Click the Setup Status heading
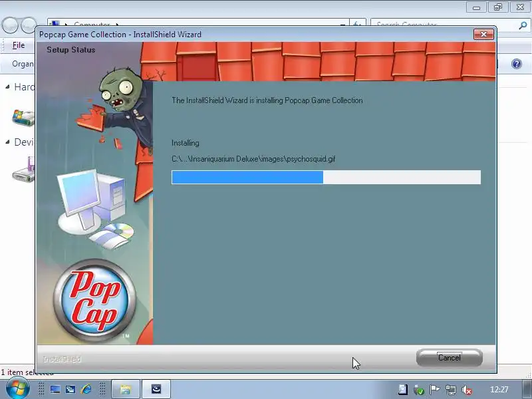The width and height of the screenshot is (532, 399). [71, 50]
